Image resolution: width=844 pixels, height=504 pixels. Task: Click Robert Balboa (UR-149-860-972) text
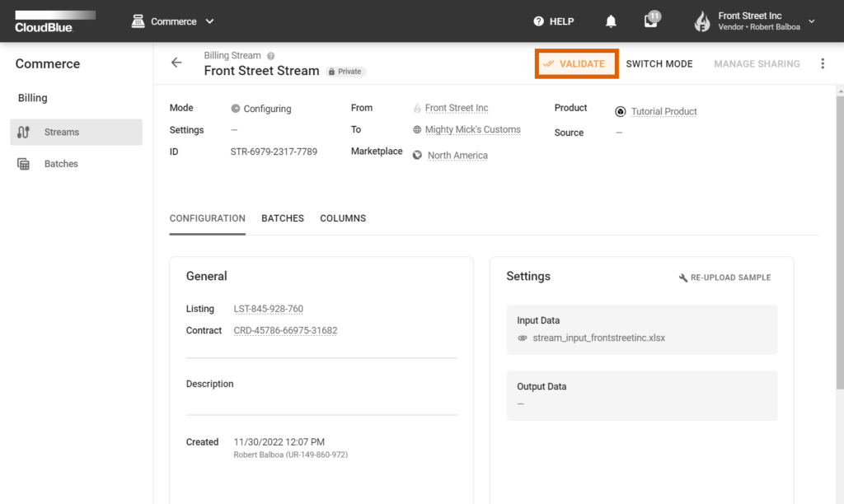pyautogui.click(x=291, y=455)
